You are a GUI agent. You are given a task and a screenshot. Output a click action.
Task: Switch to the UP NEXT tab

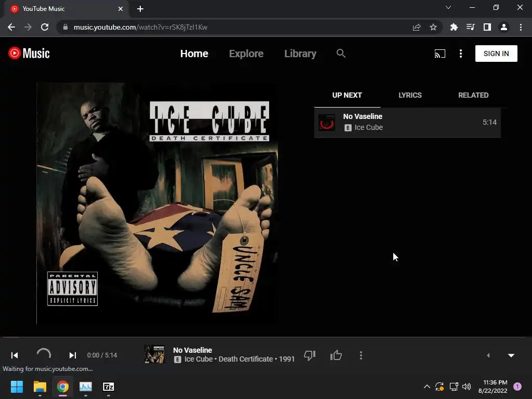(347, 96)
